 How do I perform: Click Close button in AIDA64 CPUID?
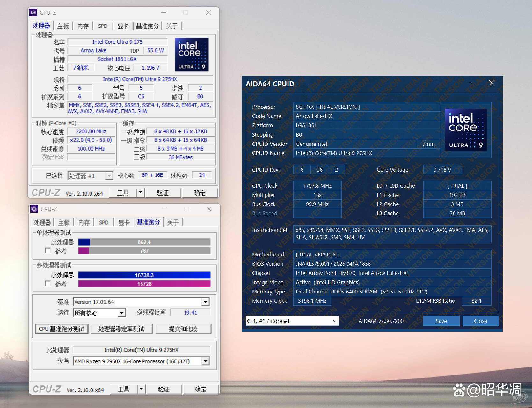[480, 321]
